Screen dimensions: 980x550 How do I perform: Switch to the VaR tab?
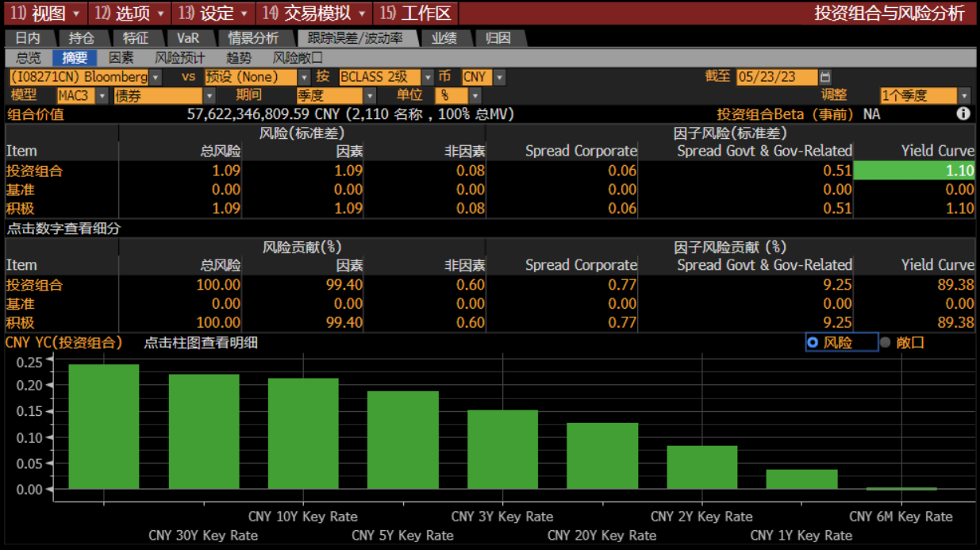[x=188, y=38]
